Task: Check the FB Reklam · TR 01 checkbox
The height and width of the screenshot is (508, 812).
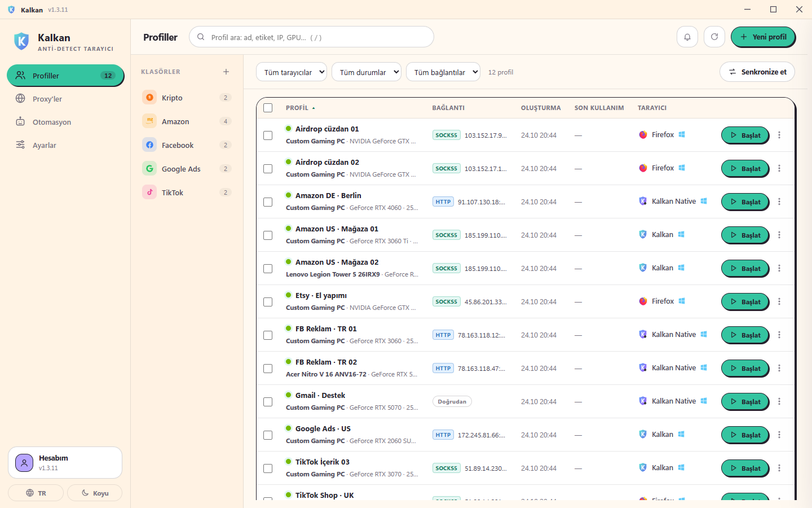Action: (268, 335)
